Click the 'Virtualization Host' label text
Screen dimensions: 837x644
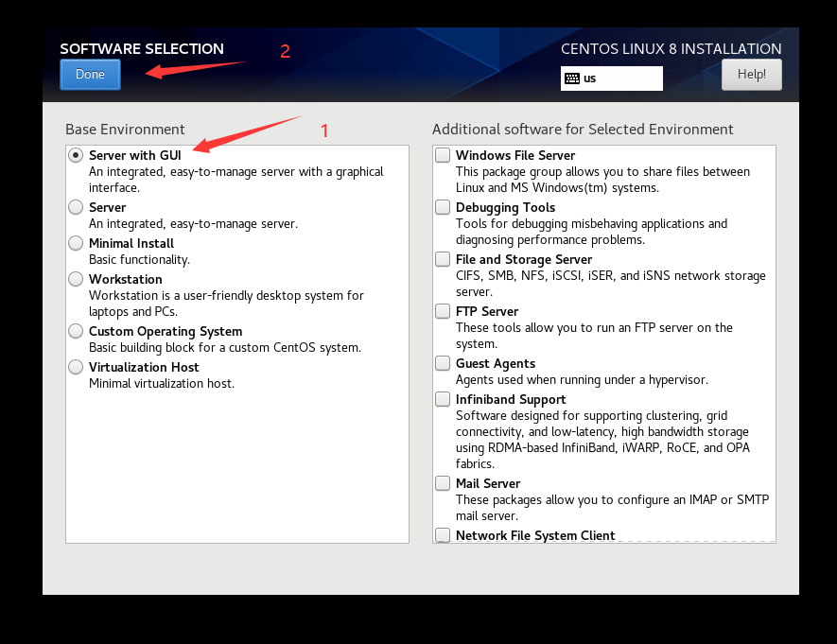pyautogui.click(x=144, y=367)
